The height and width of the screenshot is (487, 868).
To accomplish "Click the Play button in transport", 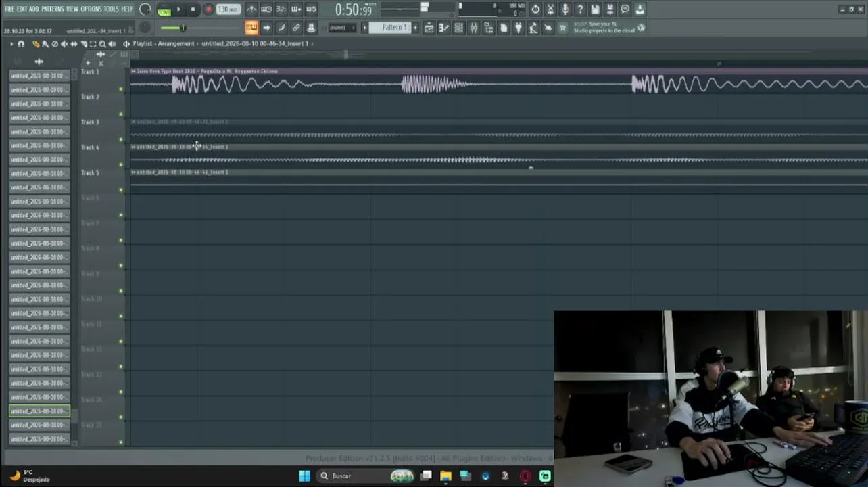I will pyautogui.click(x=178, y=10).
